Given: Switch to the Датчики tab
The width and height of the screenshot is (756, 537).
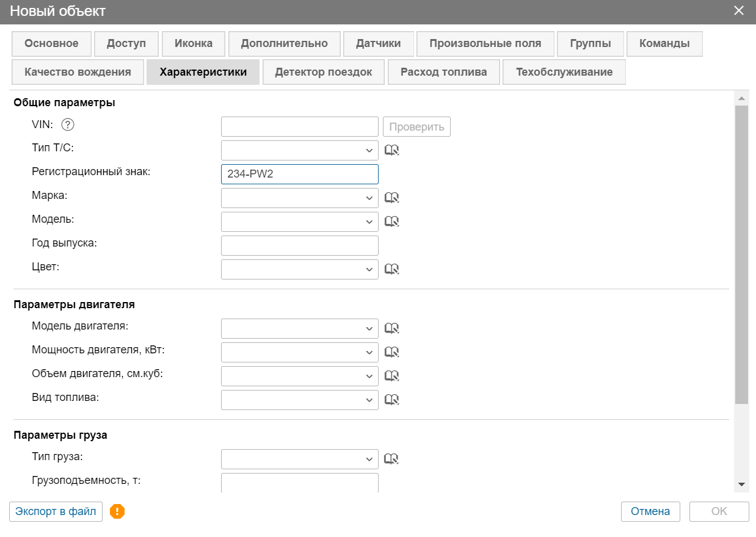Looking at the screenshot, I should click(378, 43).
